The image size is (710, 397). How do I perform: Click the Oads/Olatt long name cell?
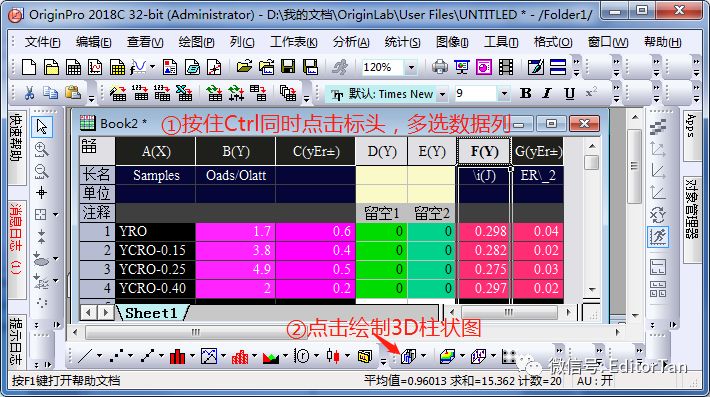click(235, 175)
